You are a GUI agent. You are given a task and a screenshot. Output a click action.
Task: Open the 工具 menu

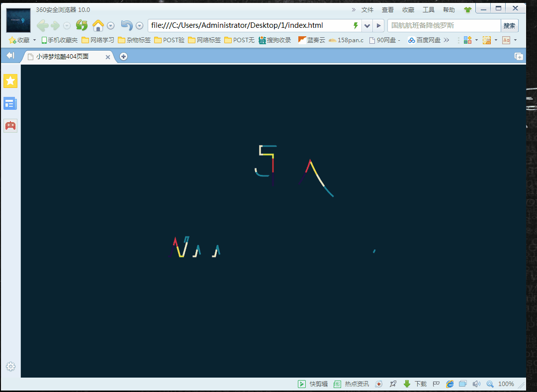428,9
